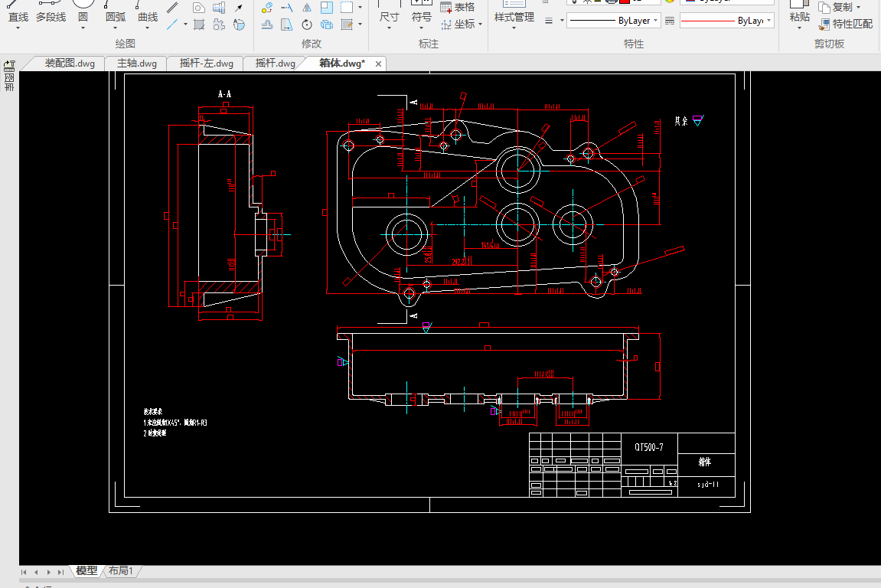Click the 特性匹配 (Match Properties) button
881x588 pixels.
(846, 24)
